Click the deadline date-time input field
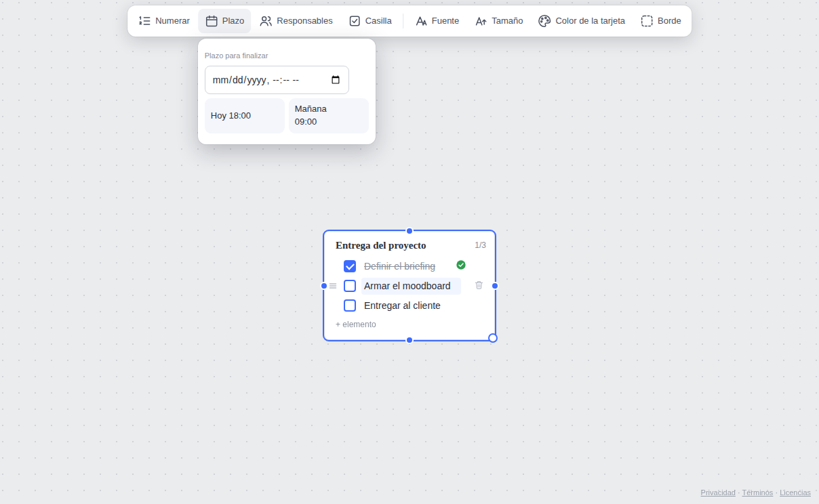Screen dimensions: 819x504 coord(277,80)
